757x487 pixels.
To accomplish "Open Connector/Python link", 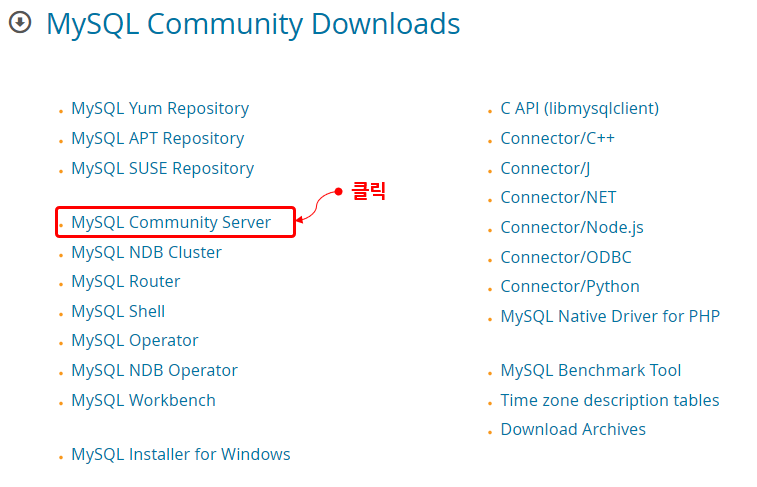I will [570, 287].
